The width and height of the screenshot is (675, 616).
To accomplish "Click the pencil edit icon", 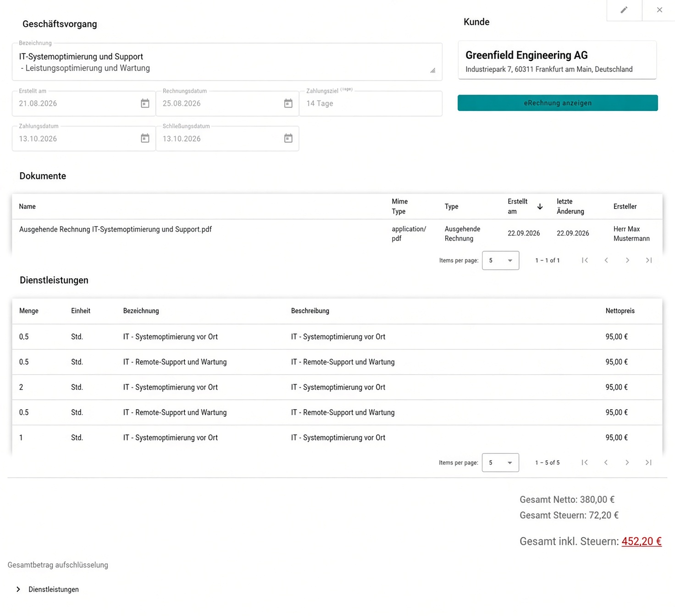I will 624,10.
